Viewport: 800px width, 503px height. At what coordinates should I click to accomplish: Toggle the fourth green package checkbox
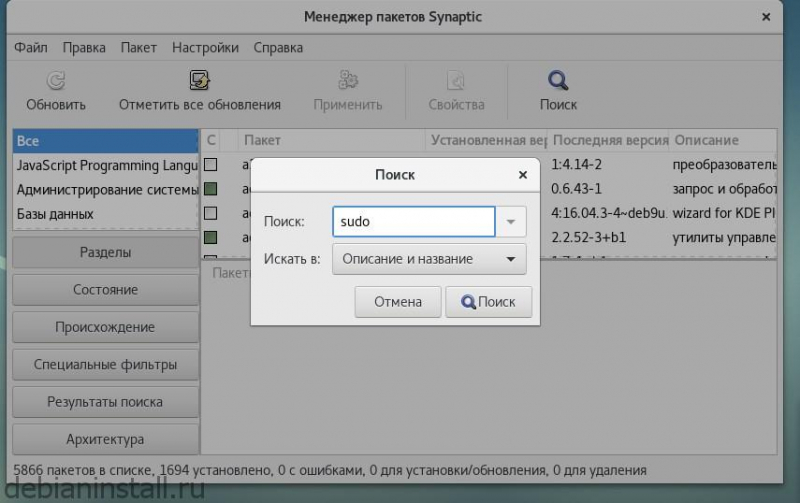(x=211, y=237)
